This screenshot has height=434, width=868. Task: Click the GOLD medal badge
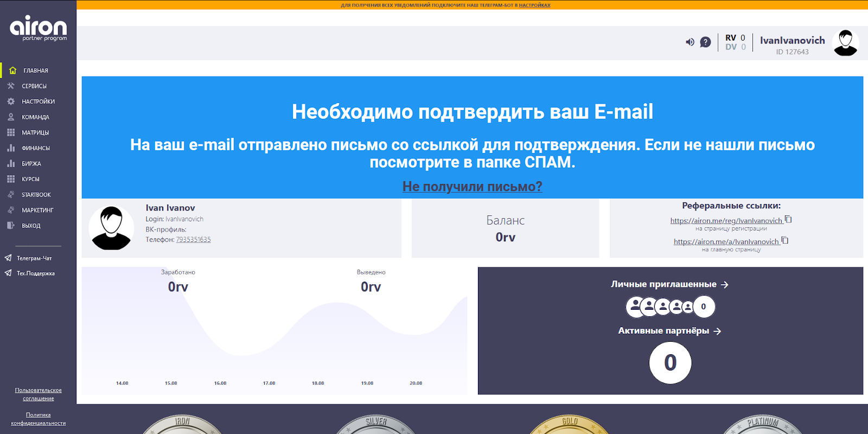[x=570, y=424]
